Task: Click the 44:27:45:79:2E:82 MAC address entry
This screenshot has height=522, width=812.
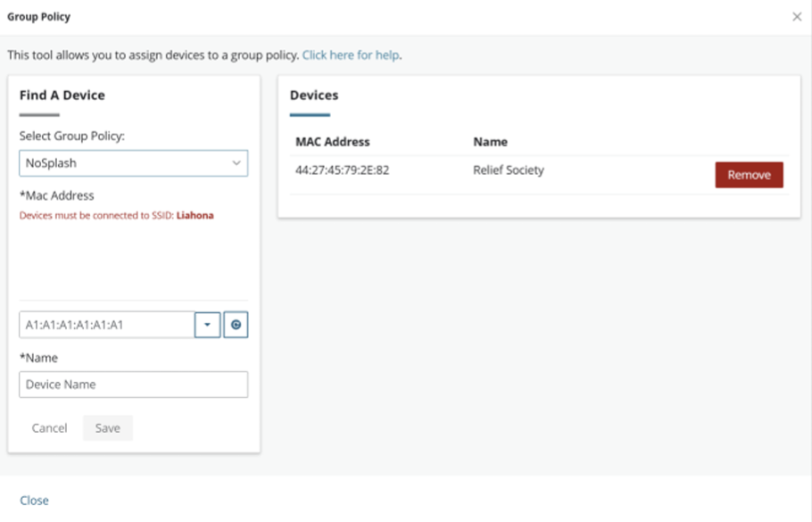Action: (342, 170)
